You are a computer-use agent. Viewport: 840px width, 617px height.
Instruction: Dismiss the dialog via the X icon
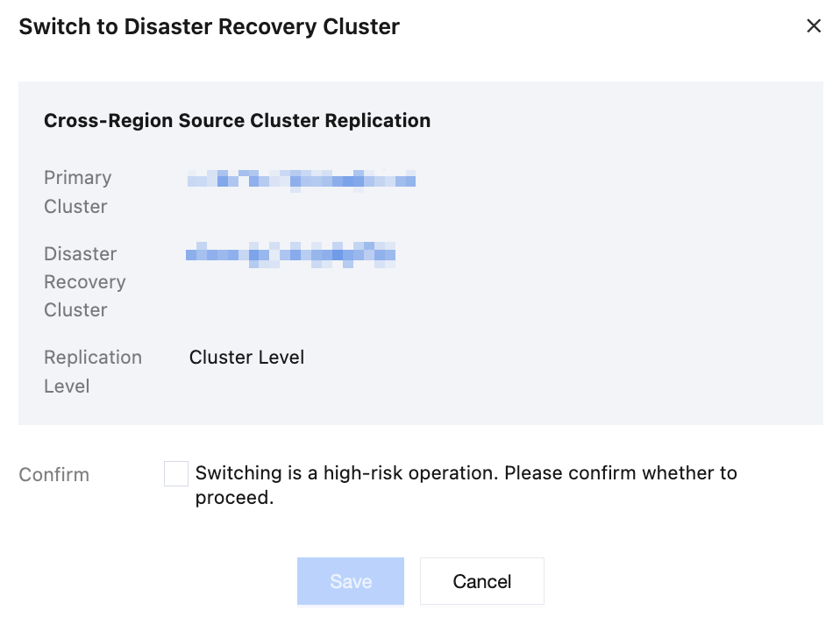click(x=813, y=25)
